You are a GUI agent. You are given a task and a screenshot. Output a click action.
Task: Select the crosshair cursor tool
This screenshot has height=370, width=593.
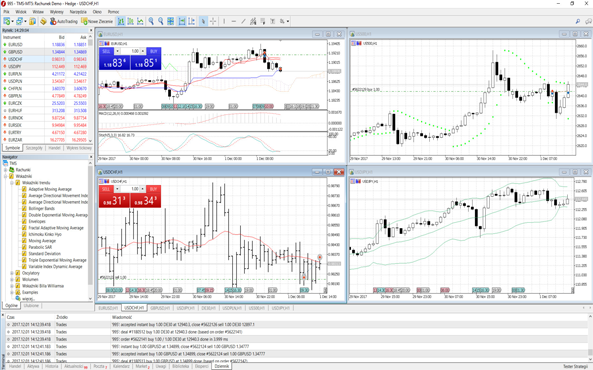tap(213, 21)
